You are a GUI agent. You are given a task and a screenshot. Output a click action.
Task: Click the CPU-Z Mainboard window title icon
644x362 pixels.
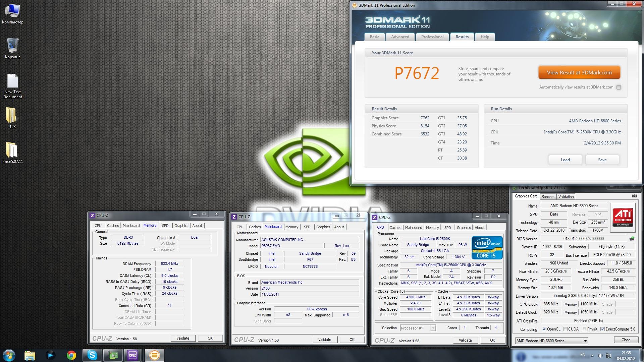click(x=234, y=217)
